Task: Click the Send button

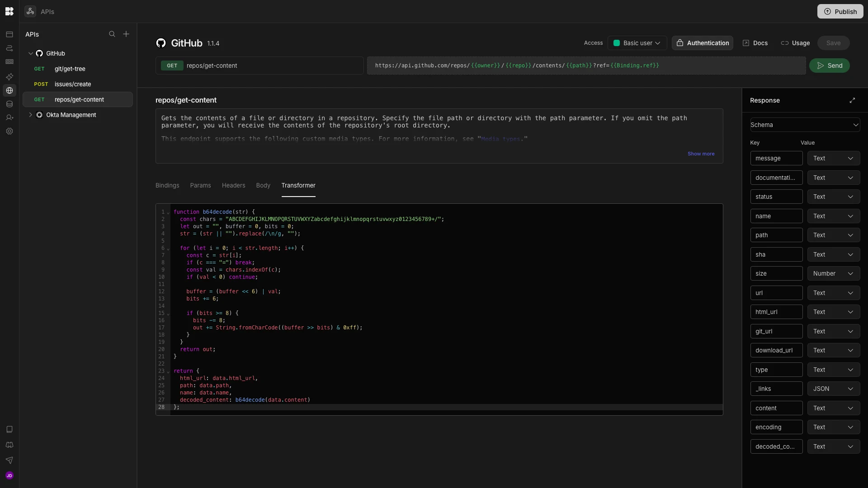Action: (x=829, y=66)
